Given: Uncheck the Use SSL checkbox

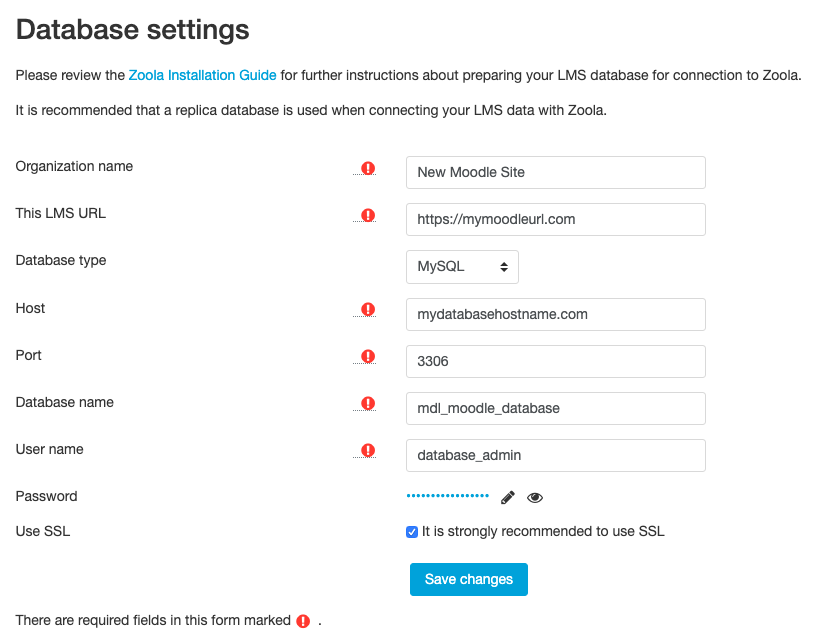Looking at the screenshot, I should tap(412, 532).
